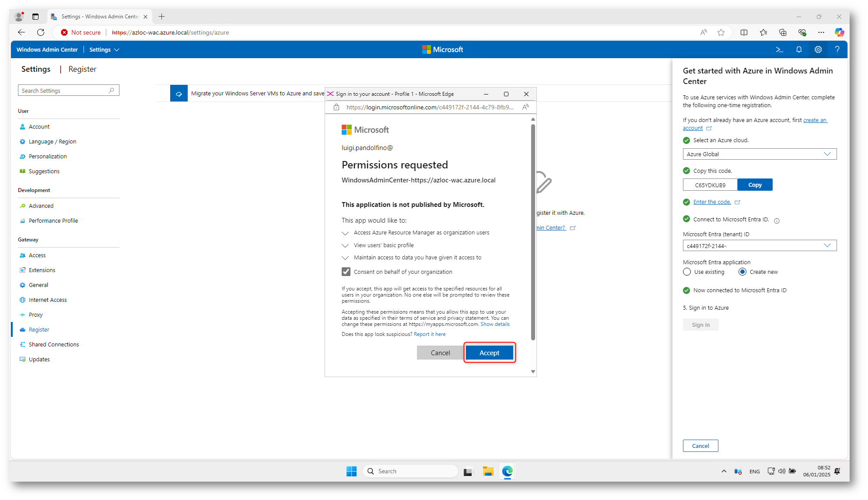Click the search magnifier in Search Settings
The width and height of the screenshot is (868, 500).
click(112, 90)
